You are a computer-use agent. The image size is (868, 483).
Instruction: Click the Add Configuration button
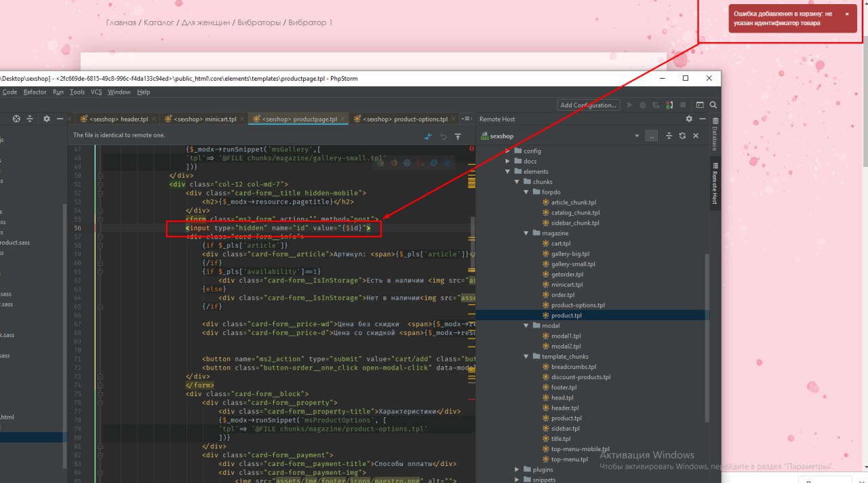pos(589,105)
